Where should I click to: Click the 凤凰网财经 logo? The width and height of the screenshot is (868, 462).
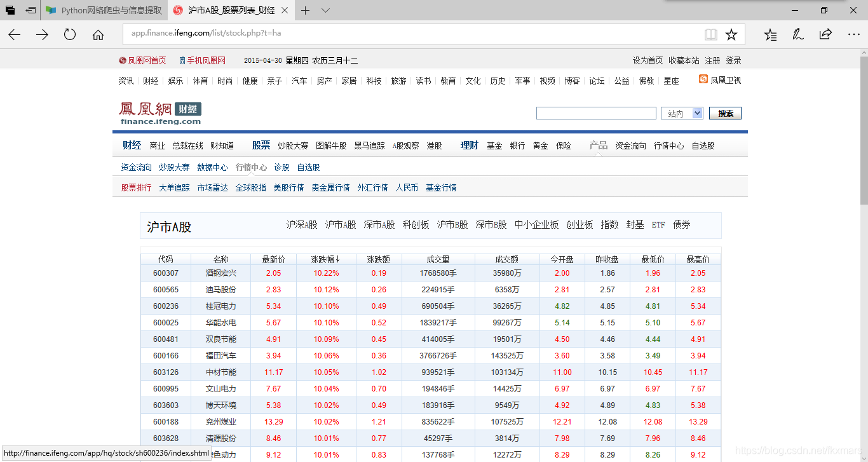pyautogui.click(x=160, y=112)
